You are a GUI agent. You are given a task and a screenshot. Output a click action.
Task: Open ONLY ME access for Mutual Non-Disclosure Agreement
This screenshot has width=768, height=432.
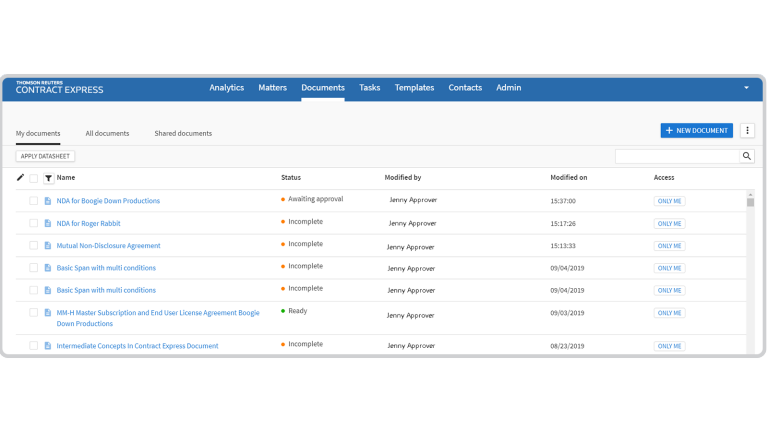[669, 246]
